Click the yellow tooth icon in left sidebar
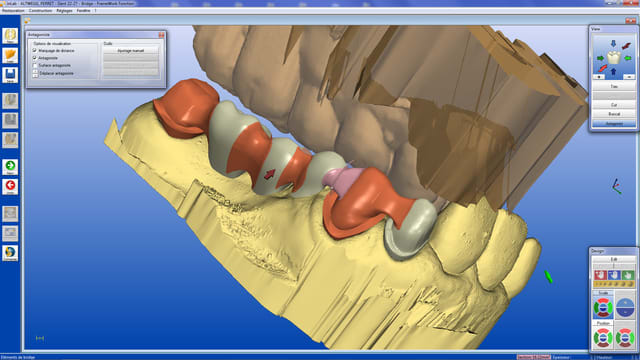 pos(10,36)
